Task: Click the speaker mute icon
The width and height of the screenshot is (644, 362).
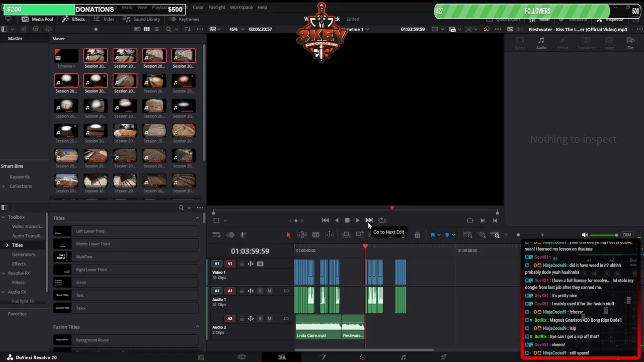Action: pyautogui.click(x=585, y=235)
